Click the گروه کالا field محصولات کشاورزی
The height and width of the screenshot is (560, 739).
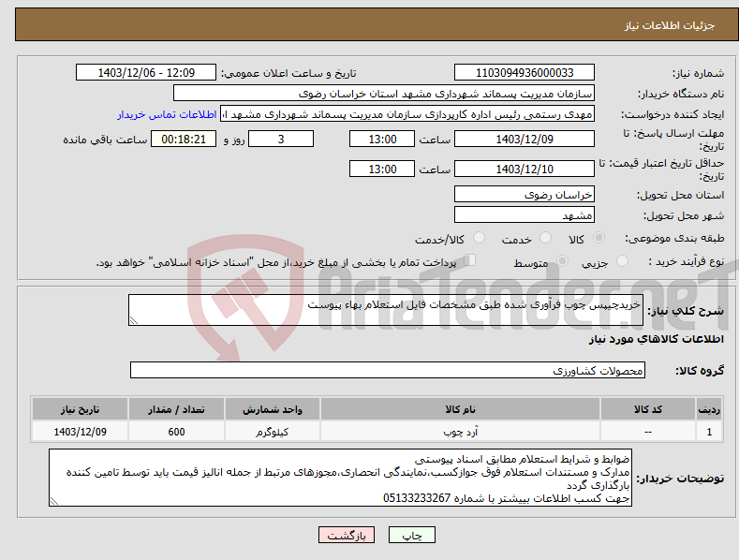click(x=388, y=371)
